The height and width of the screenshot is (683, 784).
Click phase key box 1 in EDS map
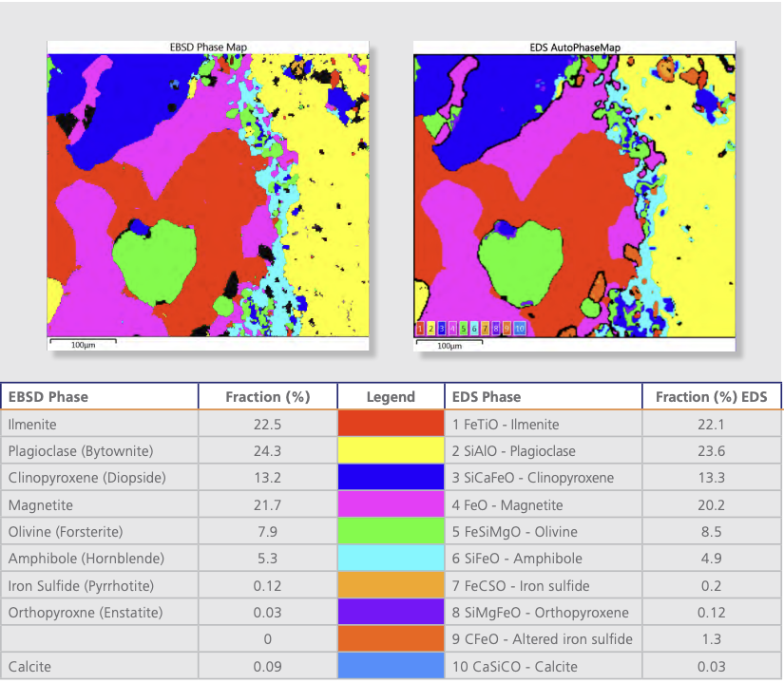click(x=420, y=329)
